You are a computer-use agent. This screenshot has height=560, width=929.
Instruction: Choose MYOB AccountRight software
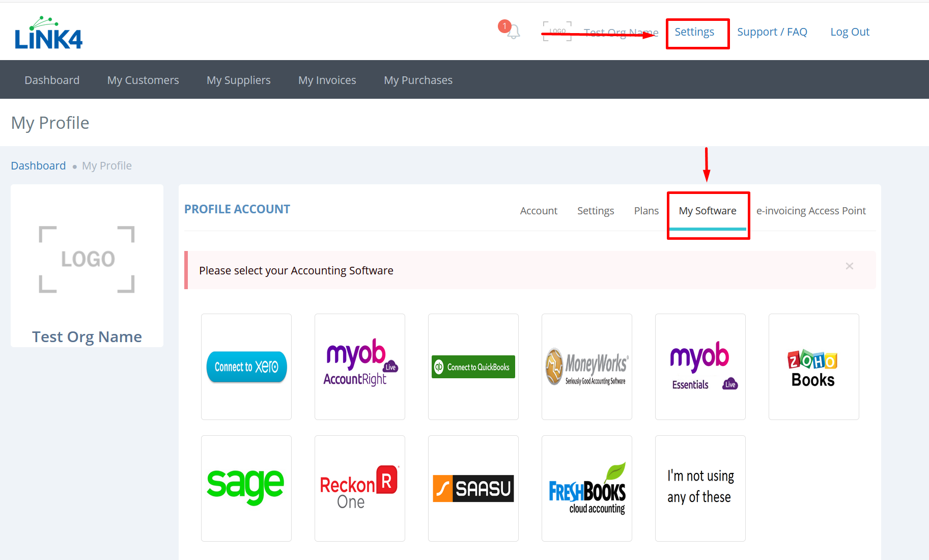360,367
